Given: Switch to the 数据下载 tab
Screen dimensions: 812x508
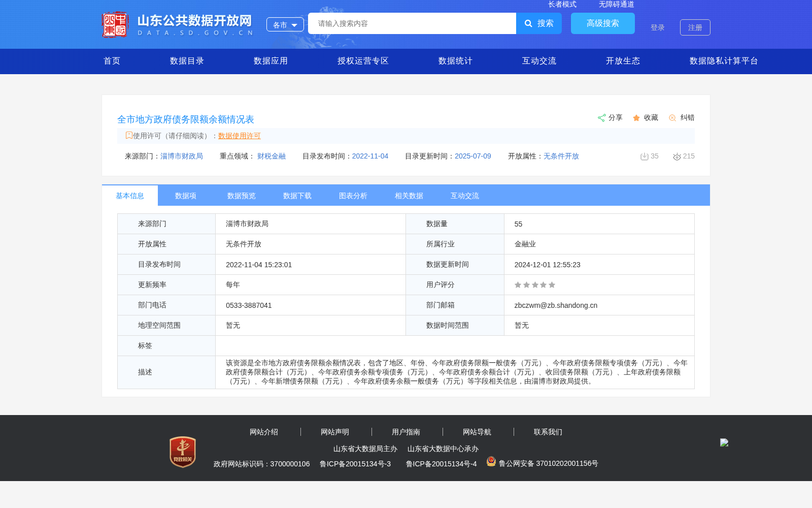Looking at the screenshot, I should tap(297, 196).
